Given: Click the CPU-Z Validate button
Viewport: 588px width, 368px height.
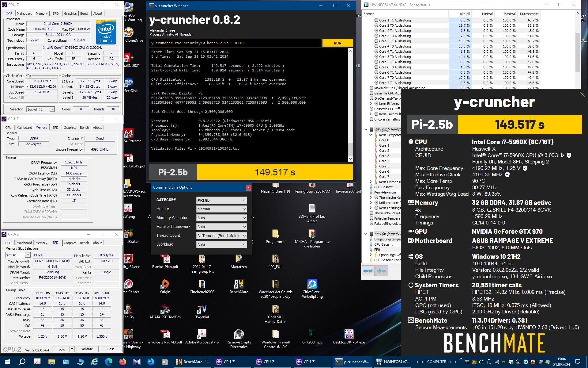Looking at the screenshot, I should tap(87, 349).
